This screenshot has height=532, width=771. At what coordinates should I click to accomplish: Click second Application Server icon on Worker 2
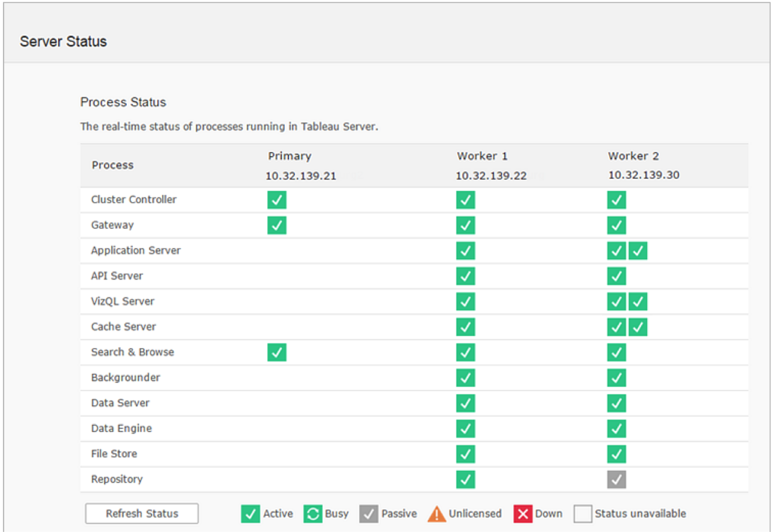pyautogui.click(x=638, y=251)
